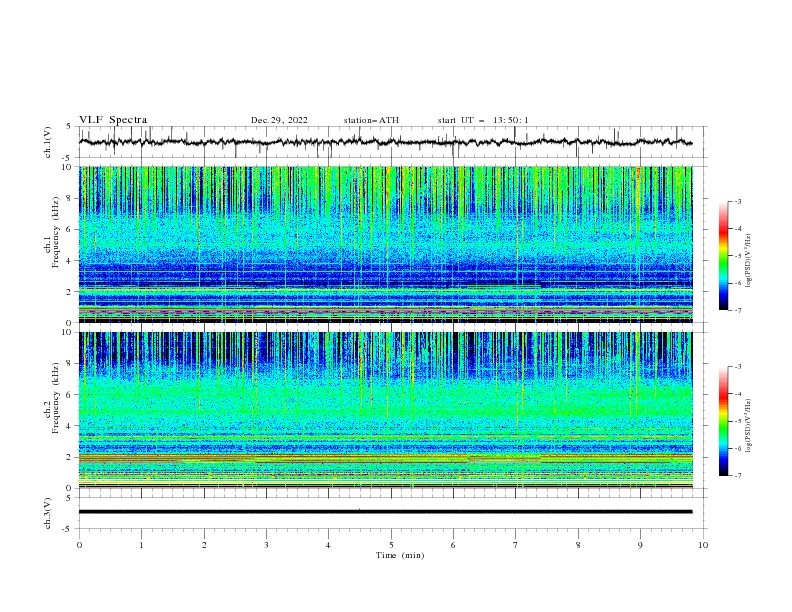Select the "start UT = 13:50: 1" text
The width and height of the screenshot is (792, 612).
(x=483, y=120)
